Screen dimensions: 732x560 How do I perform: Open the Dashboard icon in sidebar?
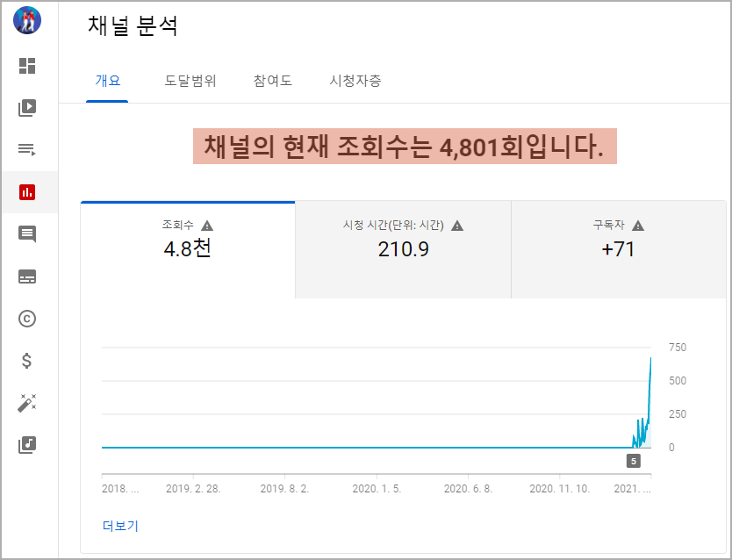point(27,66)
